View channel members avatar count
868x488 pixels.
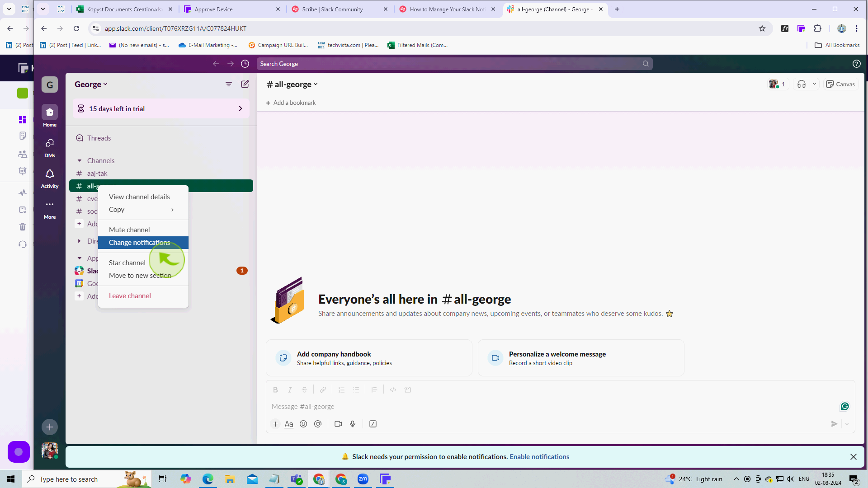coord(778,84)
